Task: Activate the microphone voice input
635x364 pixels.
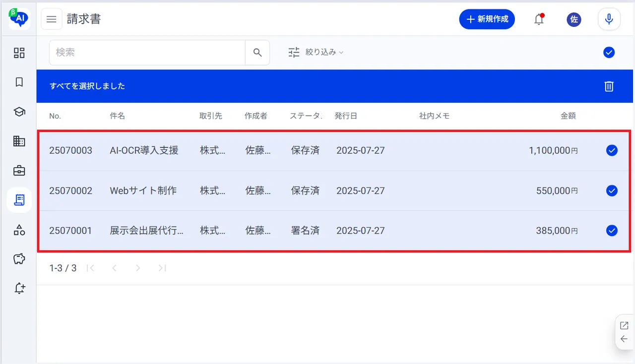Action: pos(609,19)
